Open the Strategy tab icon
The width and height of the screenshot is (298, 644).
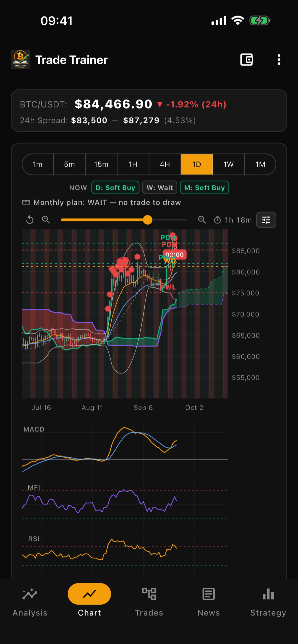[268, 594]
